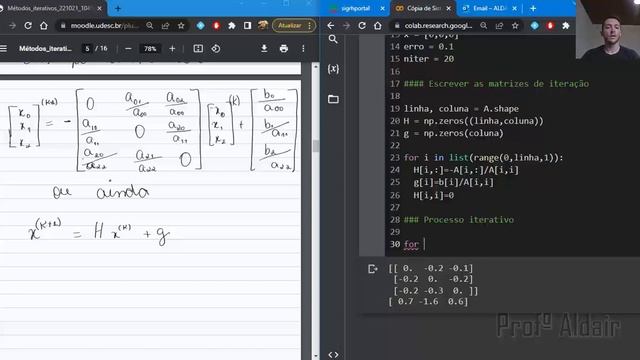Share the Moodle page link
The height and width of the screenshot is (360, 640).
(165, 26)
